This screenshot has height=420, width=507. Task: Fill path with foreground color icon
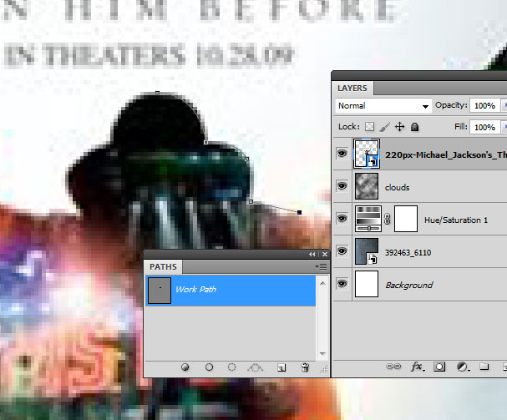pyautogui.click(x=185, y=367)
